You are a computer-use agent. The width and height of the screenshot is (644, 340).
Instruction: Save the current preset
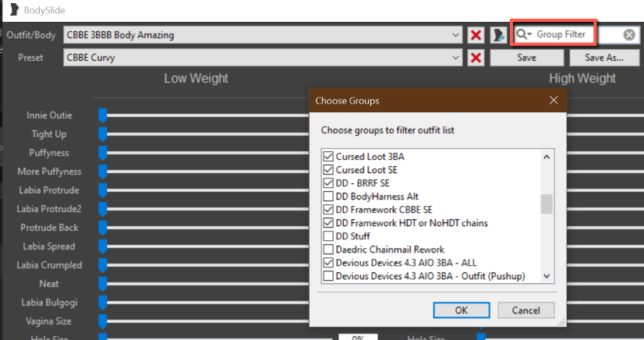pos(526,58)
